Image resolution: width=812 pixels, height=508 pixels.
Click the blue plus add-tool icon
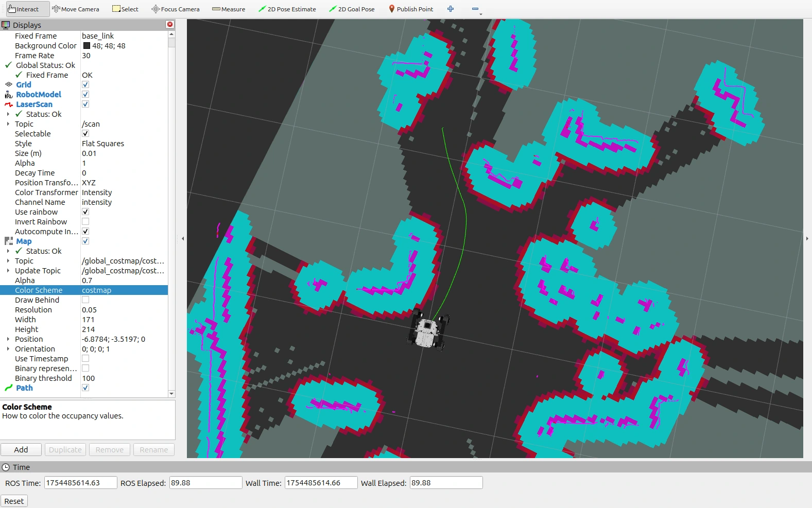pos(451,9)
